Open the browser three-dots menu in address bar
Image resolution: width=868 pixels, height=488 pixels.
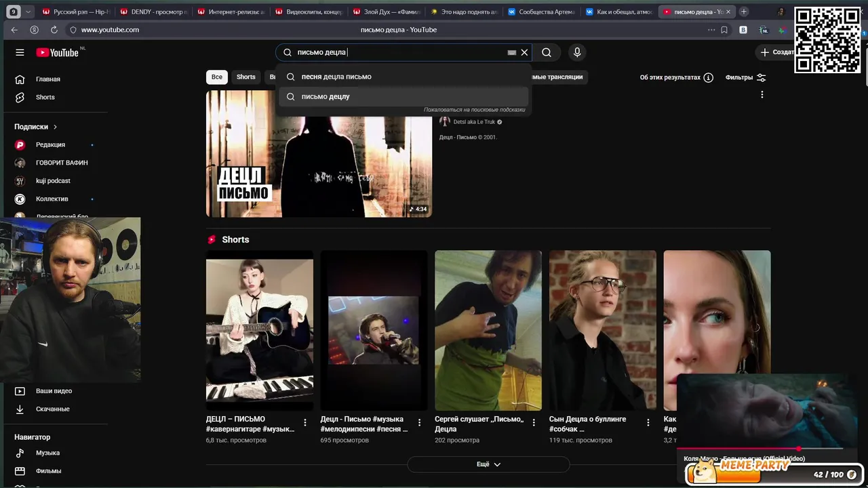pyautogui.click(x=711, y=30)
